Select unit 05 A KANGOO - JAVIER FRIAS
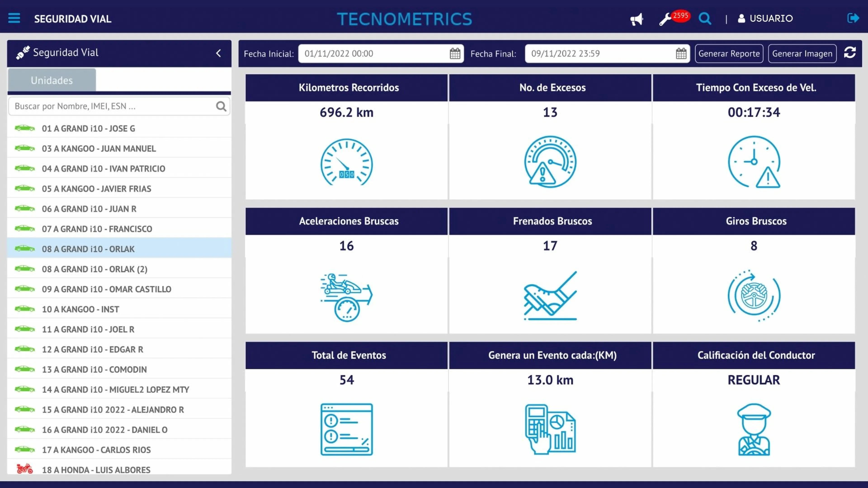The width and height of the screenshot is (868, 488). [x=96, y=189]
